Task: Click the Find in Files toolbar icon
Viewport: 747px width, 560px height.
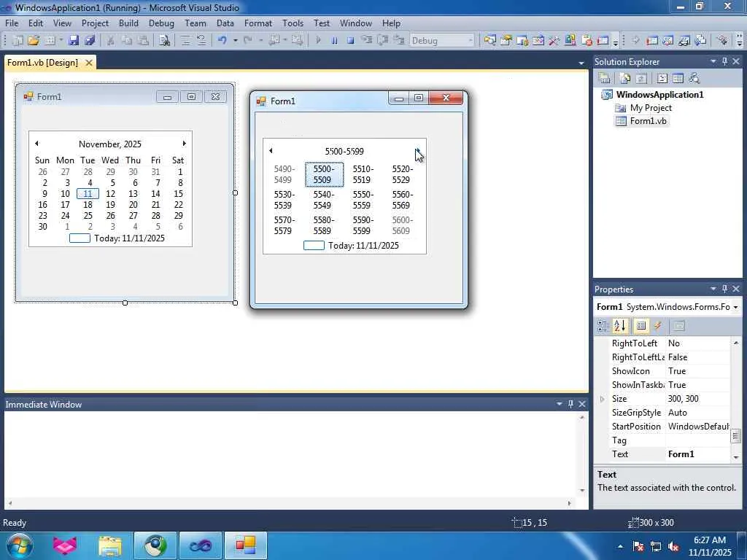Action: [164, 41]
